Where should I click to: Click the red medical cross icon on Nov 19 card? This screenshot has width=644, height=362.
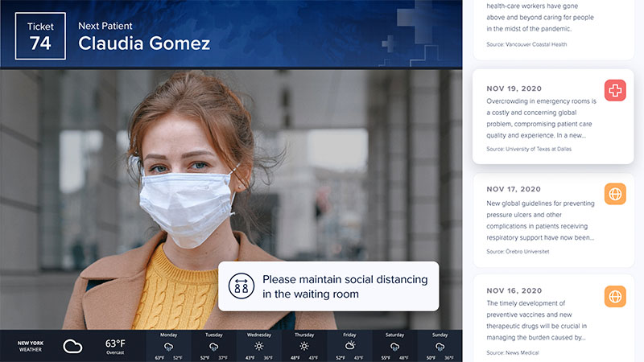(615, 90)
